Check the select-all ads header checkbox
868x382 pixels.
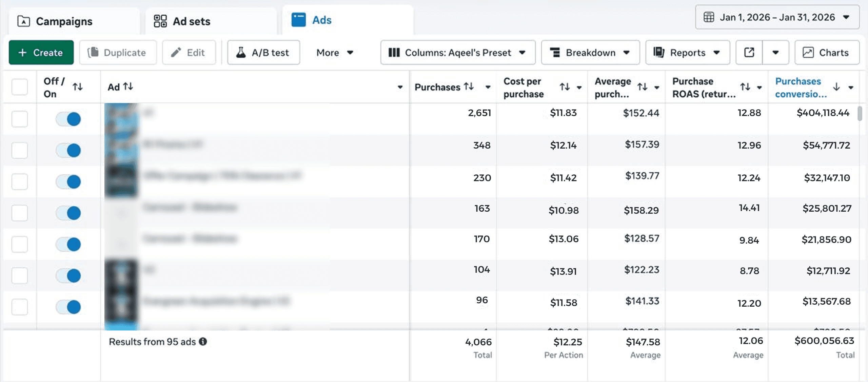point(20,87)
